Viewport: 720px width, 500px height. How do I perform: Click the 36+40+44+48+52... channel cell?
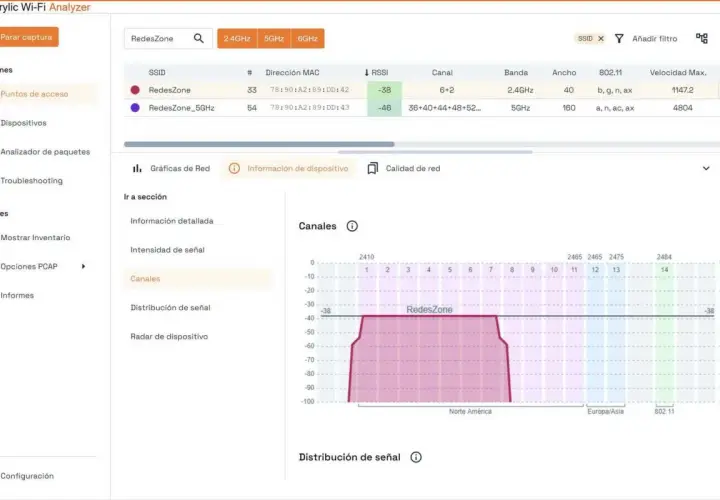[444, 108]
